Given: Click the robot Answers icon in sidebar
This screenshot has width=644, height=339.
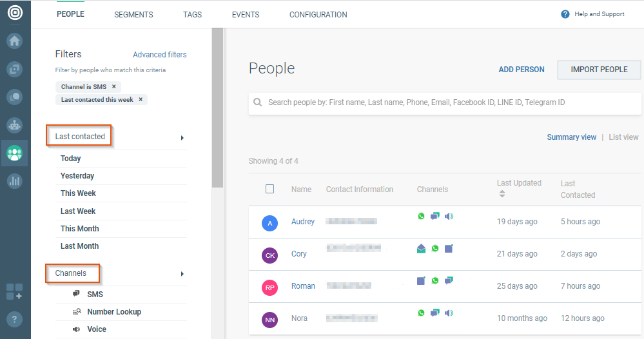Looking at the screenshot, I should (15, 125).
